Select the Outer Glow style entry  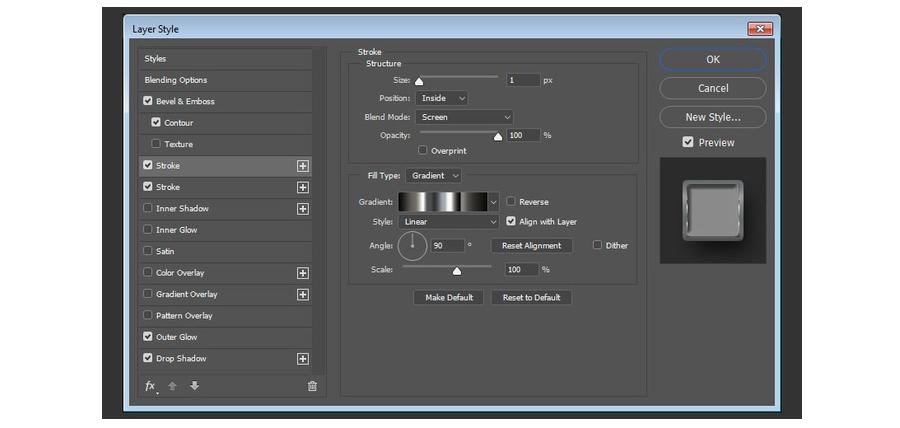[176, 337]
